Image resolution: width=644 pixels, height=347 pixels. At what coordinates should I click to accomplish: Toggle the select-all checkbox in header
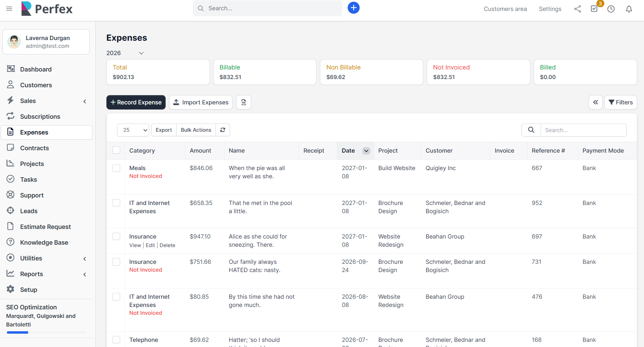116,150
